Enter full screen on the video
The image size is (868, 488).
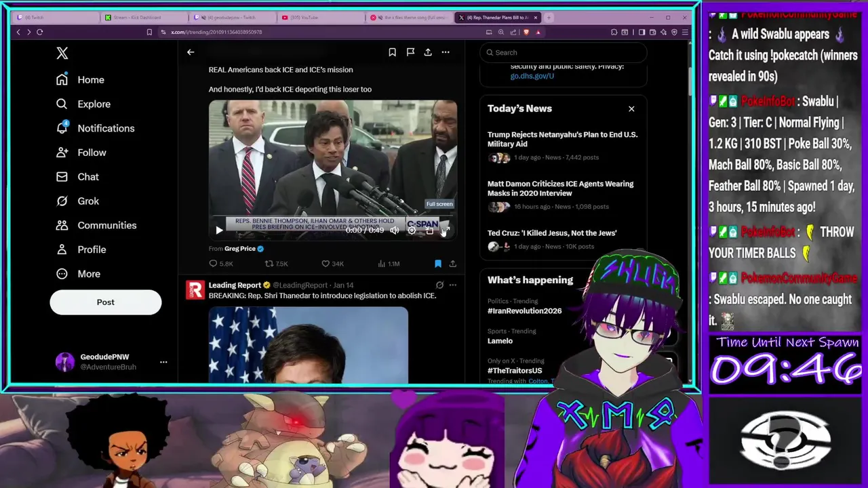pos(446,230)
